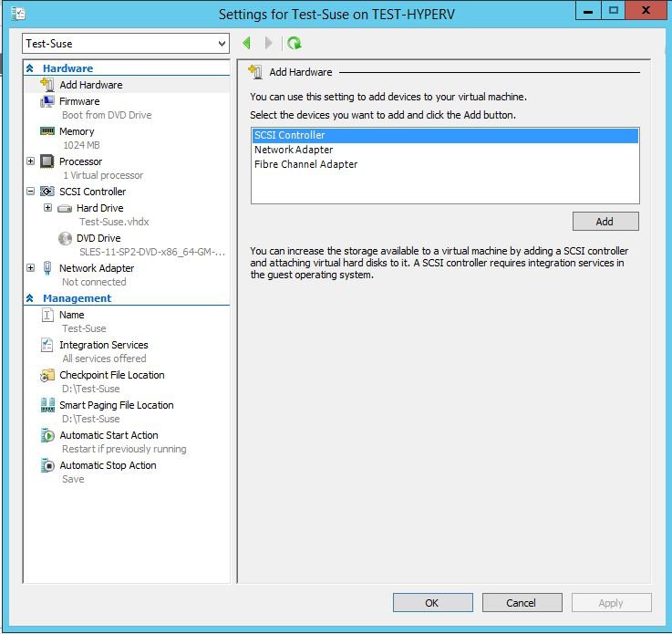Open Integration Services settings

pyautogui.click(x=103, y=345)
